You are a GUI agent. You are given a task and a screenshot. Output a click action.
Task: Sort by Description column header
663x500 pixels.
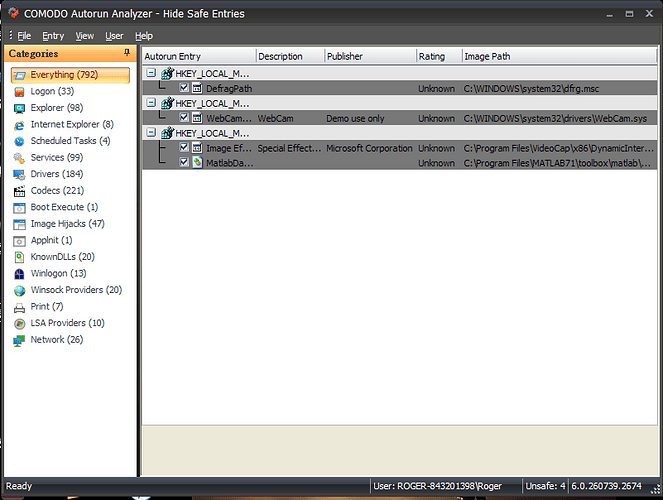coord(290,56)
